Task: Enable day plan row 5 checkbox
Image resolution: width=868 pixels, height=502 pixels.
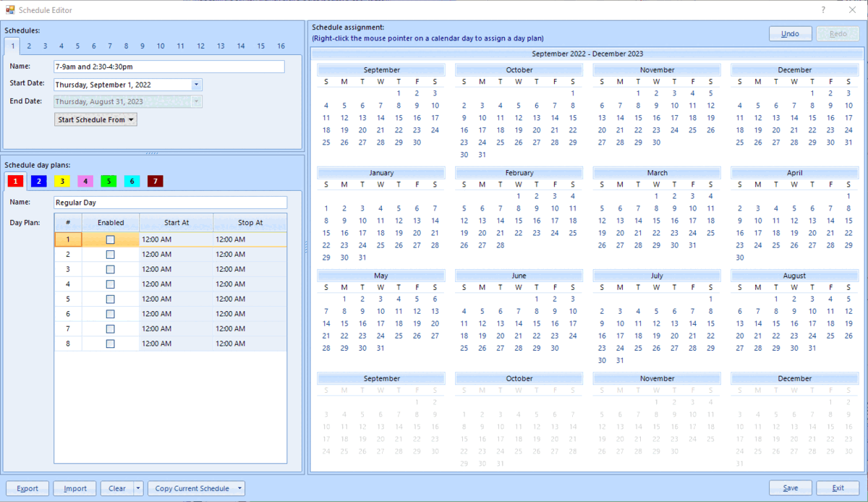Action: [110, 299]
